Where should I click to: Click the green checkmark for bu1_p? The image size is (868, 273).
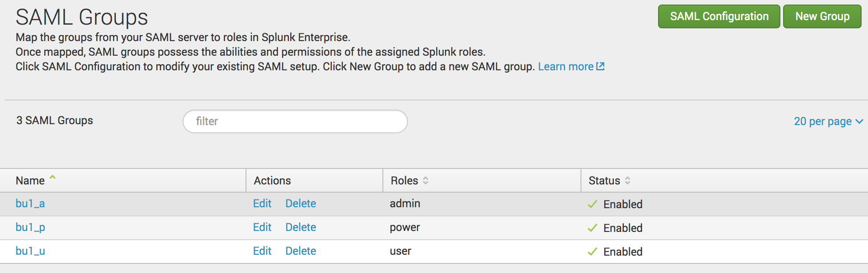click(x=592, y=228)
